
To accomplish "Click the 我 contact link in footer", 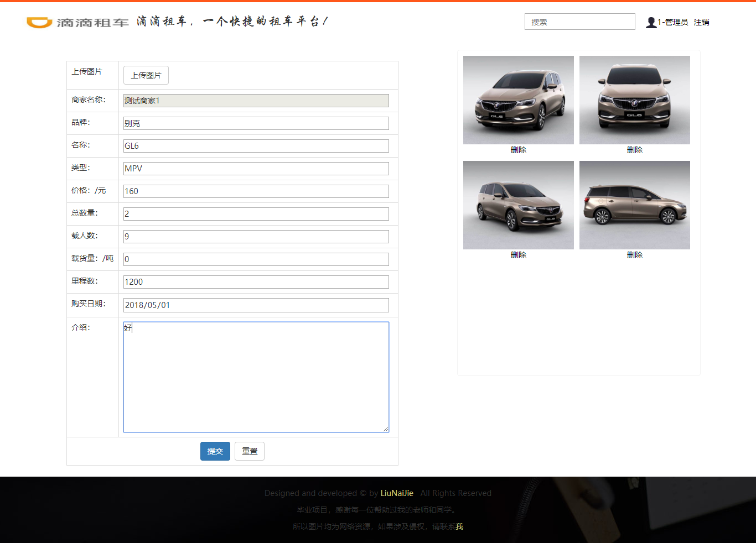I will [459, 526].
